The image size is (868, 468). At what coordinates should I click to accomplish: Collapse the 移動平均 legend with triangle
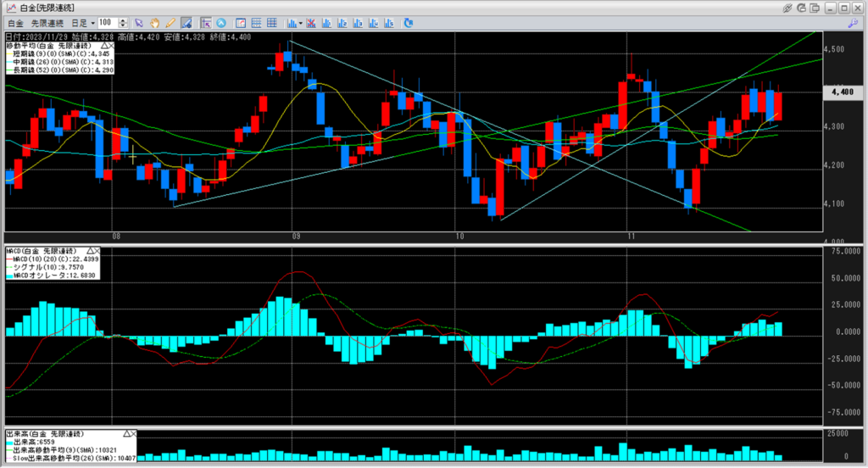coord(104,46)
